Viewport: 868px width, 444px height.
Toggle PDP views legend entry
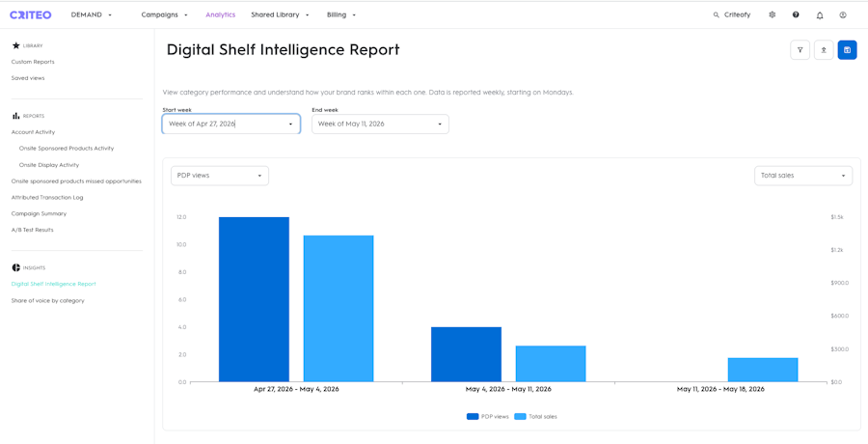[x=488, y=417]
